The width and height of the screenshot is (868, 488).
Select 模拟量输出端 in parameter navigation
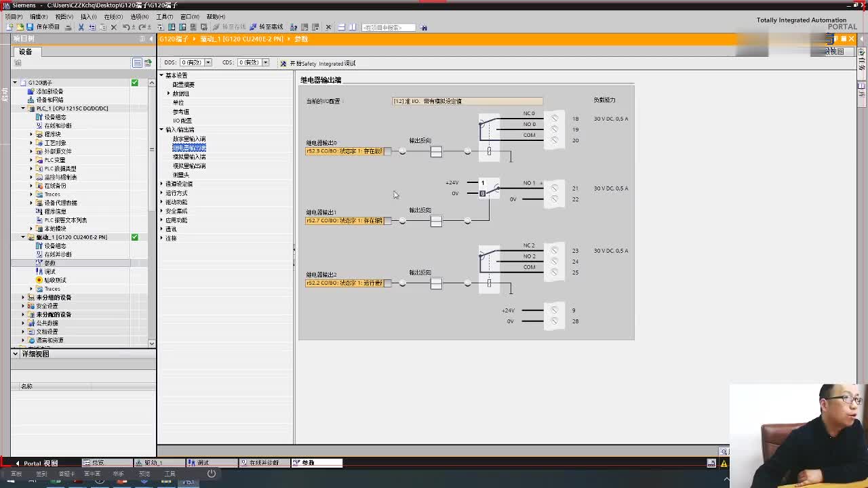click(189, 166)
